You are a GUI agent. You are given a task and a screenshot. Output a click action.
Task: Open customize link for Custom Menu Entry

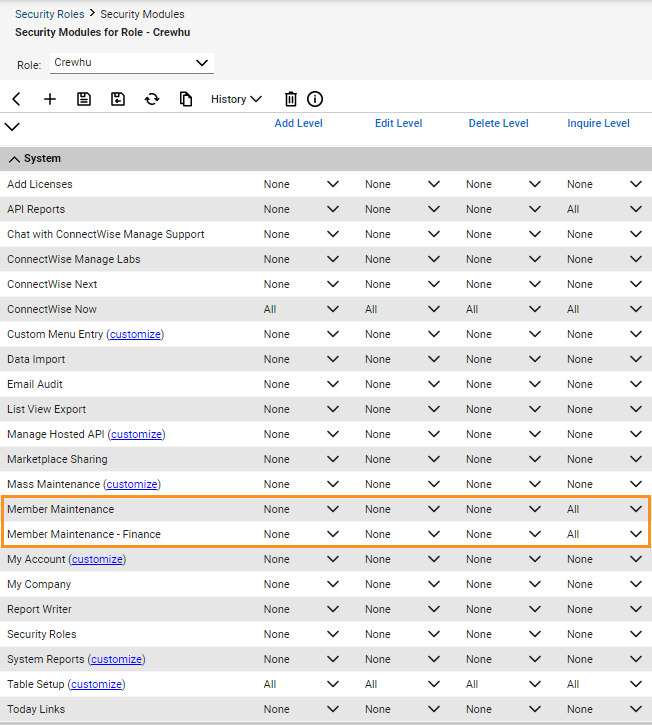(x=135, y=334)
